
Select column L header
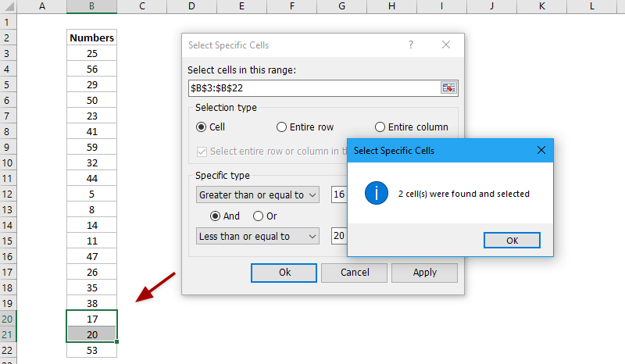pos(592,6)
